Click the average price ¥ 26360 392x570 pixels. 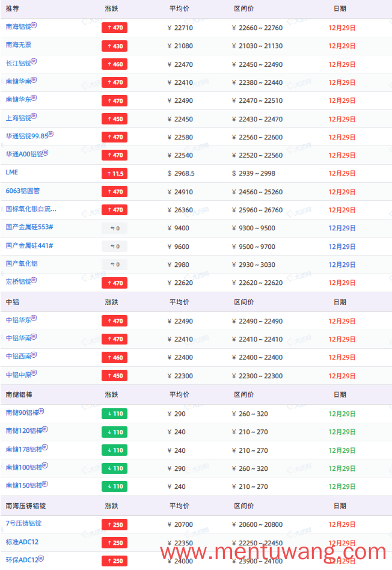click(x=180, y=210)
